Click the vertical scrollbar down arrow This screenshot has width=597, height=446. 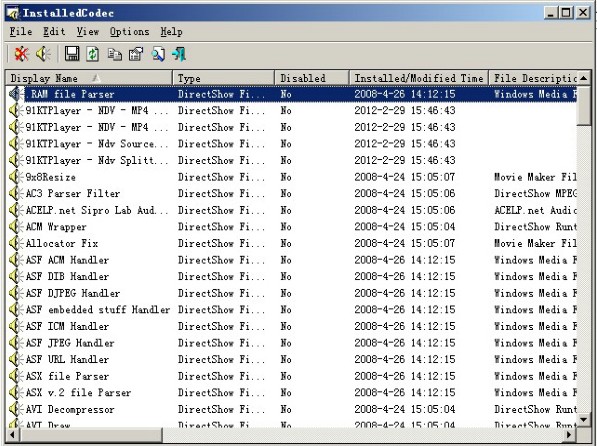click(x=584, y=420)
